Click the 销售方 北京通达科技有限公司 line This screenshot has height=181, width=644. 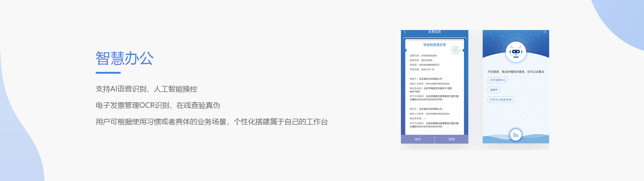pos(426,79)
